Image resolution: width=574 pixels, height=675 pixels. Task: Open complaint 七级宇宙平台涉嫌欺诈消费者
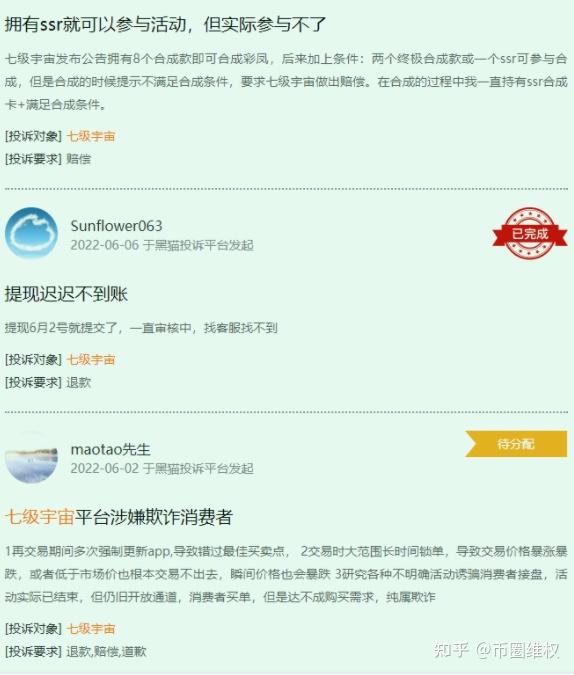(119, 517)
